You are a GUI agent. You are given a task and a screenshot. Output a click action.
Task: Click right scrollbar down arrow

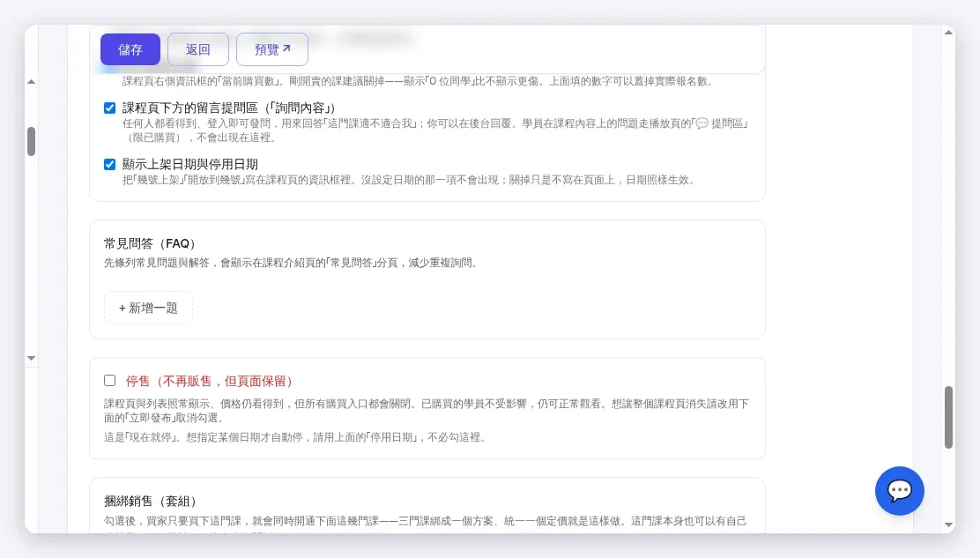click(949, 525)
